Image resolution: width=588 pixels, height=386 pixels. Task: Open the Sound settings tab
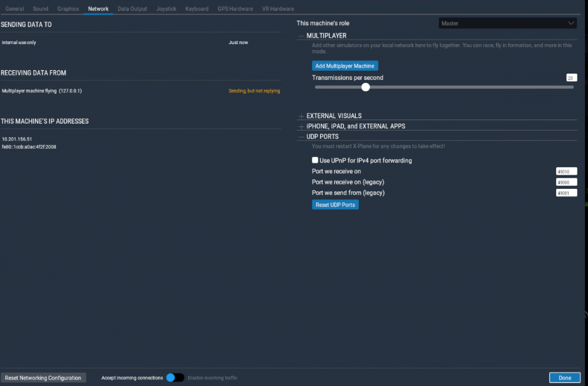[x=41, y=9]
